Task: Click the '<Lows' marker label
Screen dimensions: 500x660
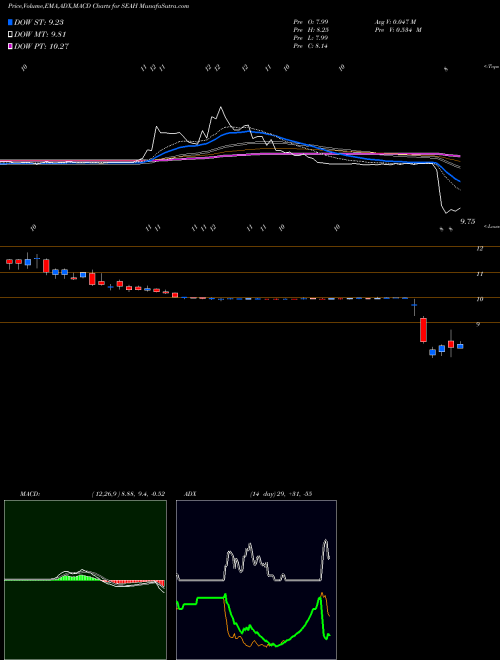Action: tap(492, 226)
